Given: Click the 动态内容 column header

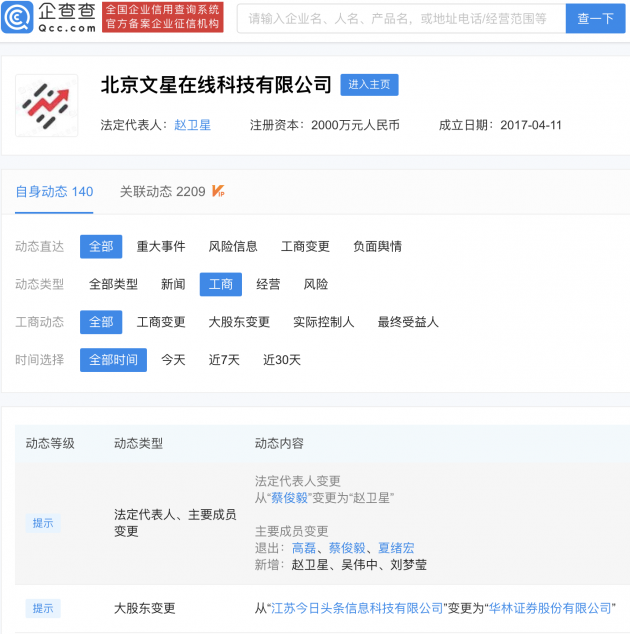Looking at the screenshot, I should 279,444.
